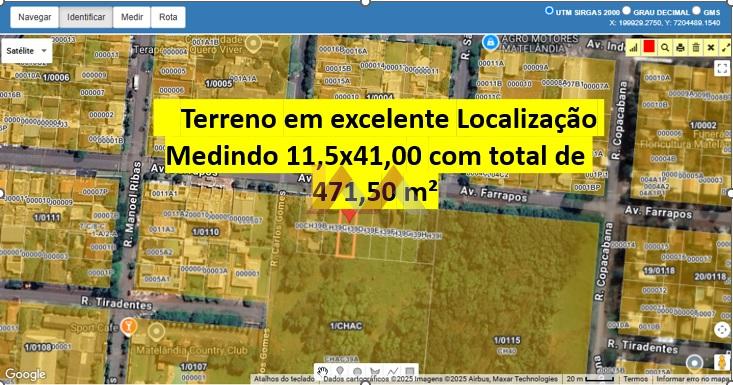The width and height of the screenshot is (733, 385).
Task: Click the 1/0005 block label
Action: pyautogui.click(x=219, y=84)
